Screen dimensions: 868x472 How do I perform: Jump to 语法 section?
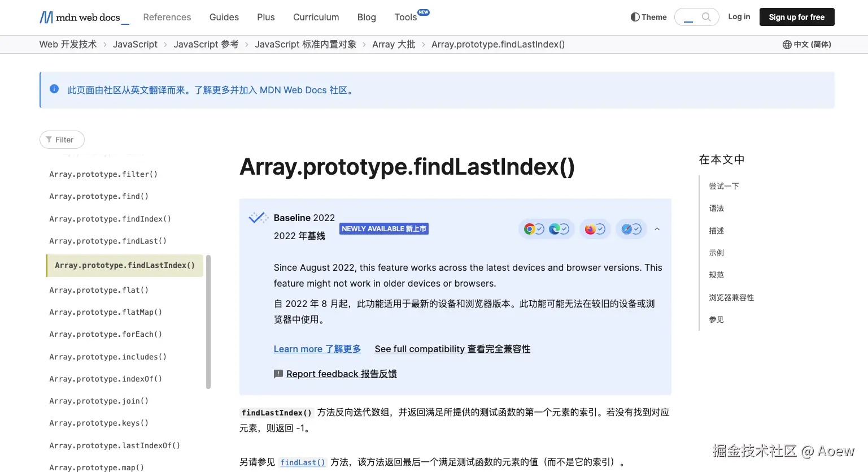click(717, 208)
